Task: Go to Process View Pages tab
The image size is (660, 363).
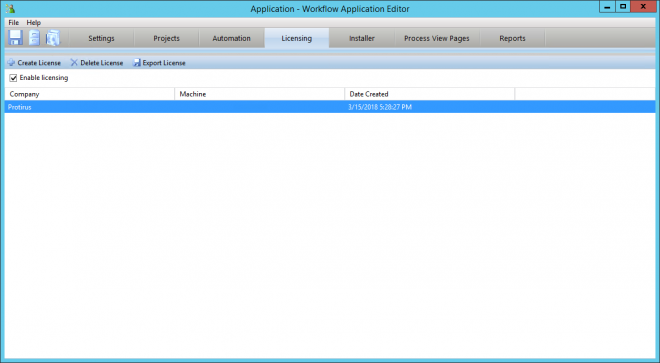Action: (x=436, y=38)
